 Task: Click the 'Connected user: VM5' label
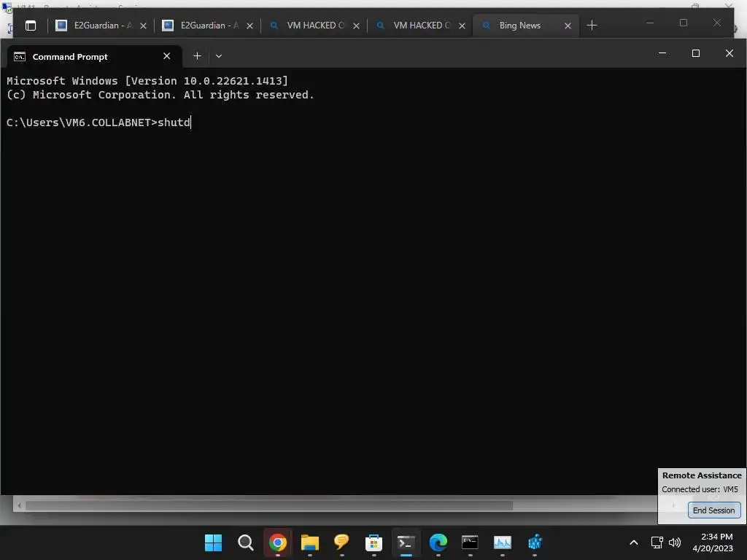[x=700, y=489]
